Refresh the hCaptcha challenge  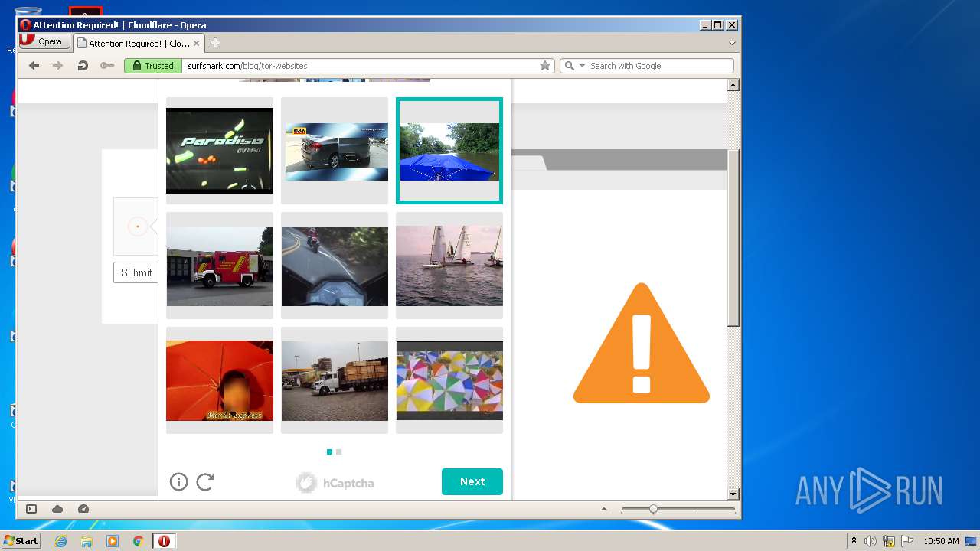click(x=205, y=481)
